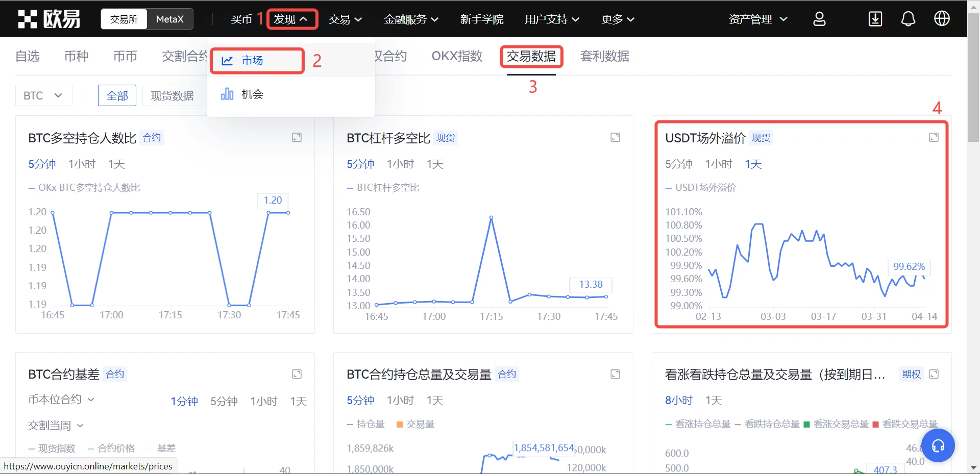Toggle 持仓量 legend series

pyautogui.click(x=365, y=424)
